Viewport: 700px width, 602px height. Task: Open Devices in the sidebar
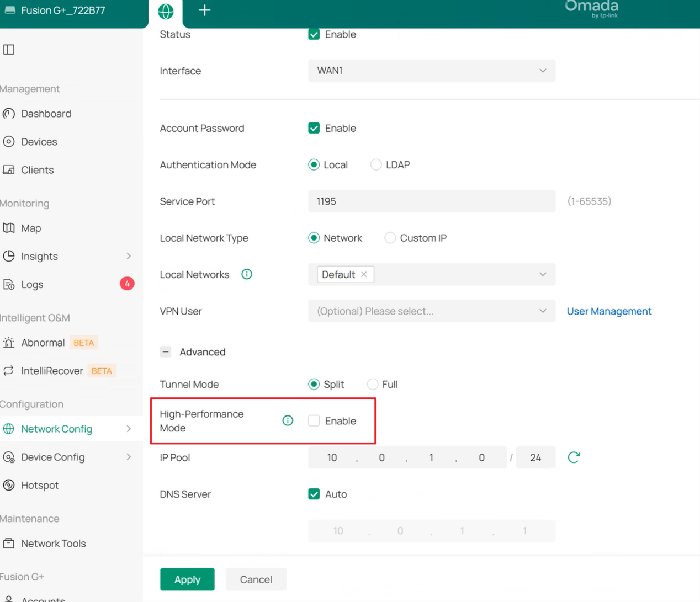(x=39, y=142)
